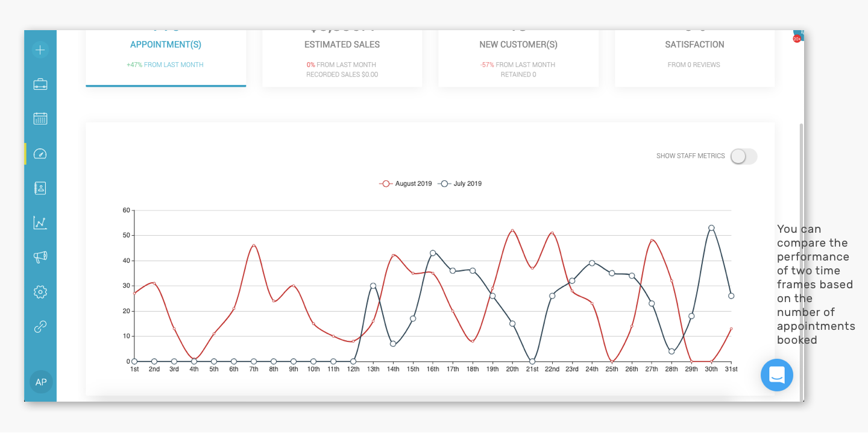The height and width of the screenshot is (433, 868).
Task: Click the '15th' x-axis label
Action: (413, 369)
